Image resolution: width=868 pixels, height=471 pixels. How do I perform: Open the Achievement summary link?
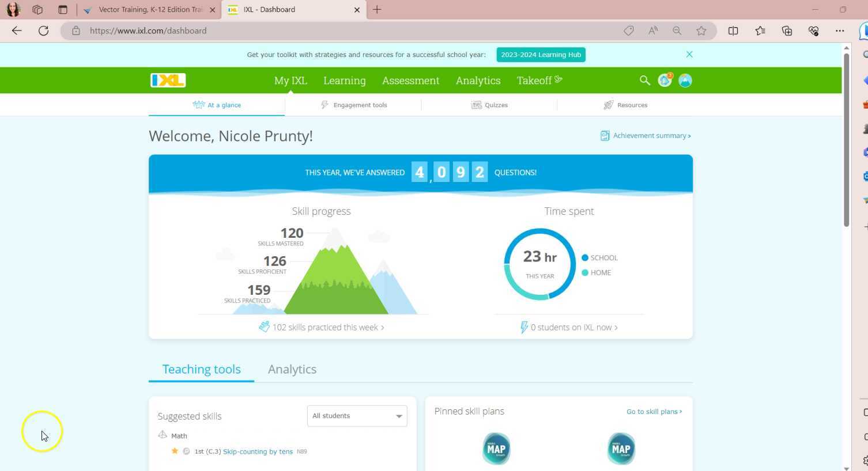[x=646, y=136]
